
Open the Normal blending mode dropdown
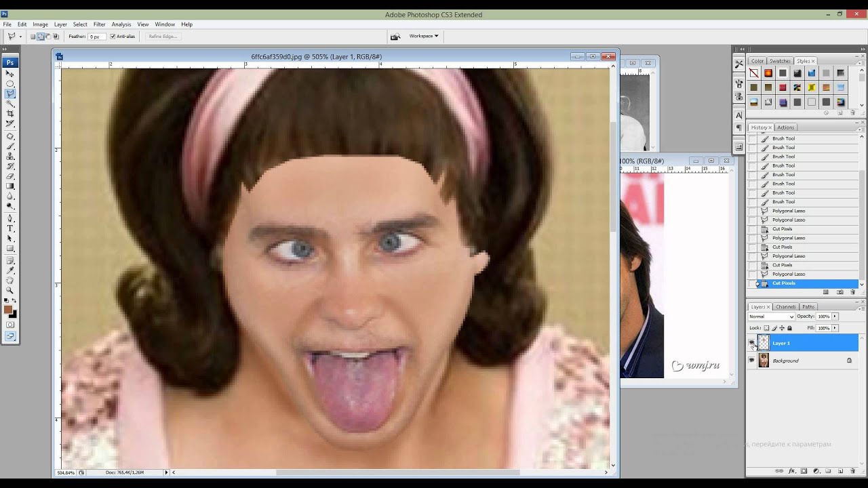pos(771,317)
